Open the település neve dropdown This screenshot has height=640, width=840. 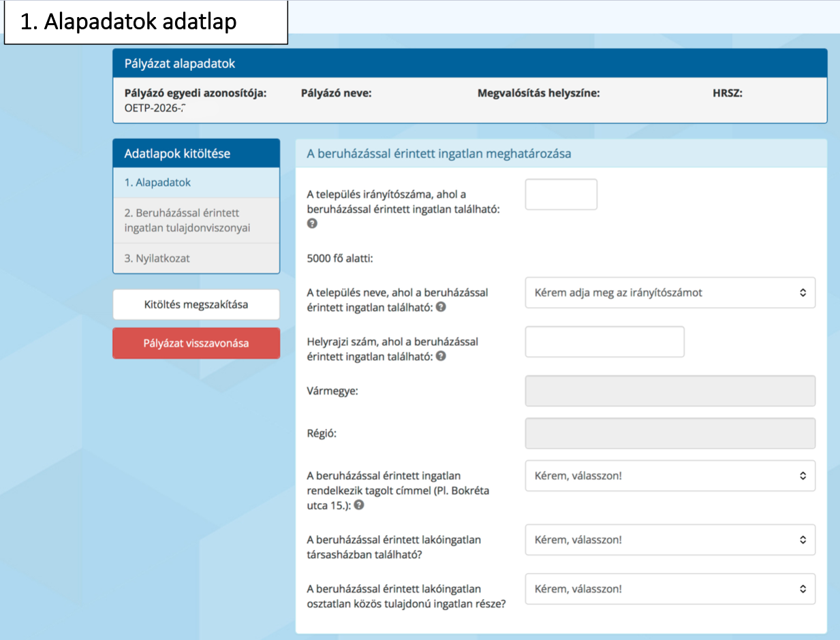click(x=670, y=293)
